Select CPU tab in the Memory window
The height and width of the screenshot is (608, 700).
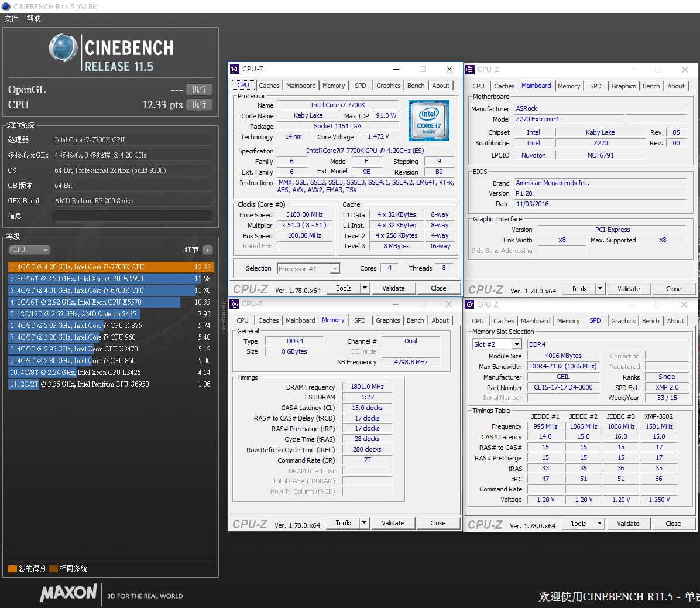coord(243,320)
